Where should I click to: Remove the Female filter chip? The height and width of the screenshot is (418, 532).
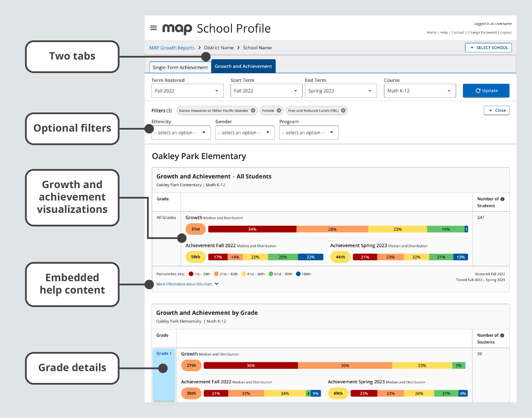(x=279, y=110)
